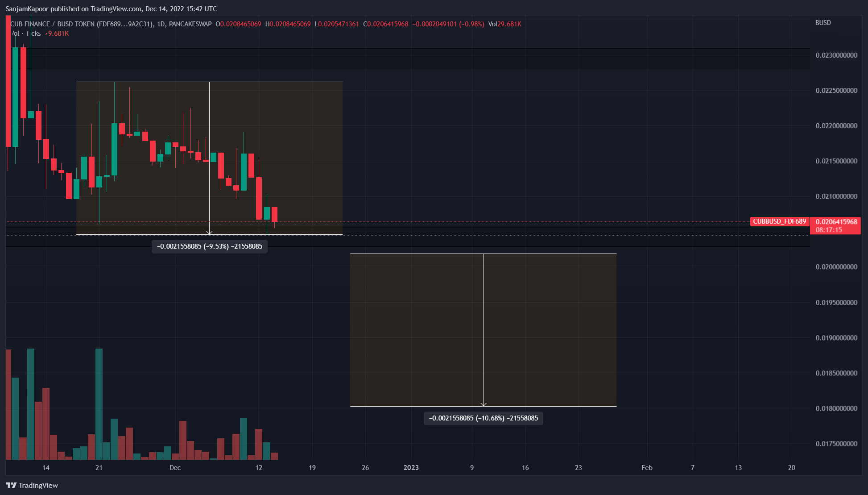Click price axis label 0.0215000000
Screen dimensions: 868x495
point(836,161)
